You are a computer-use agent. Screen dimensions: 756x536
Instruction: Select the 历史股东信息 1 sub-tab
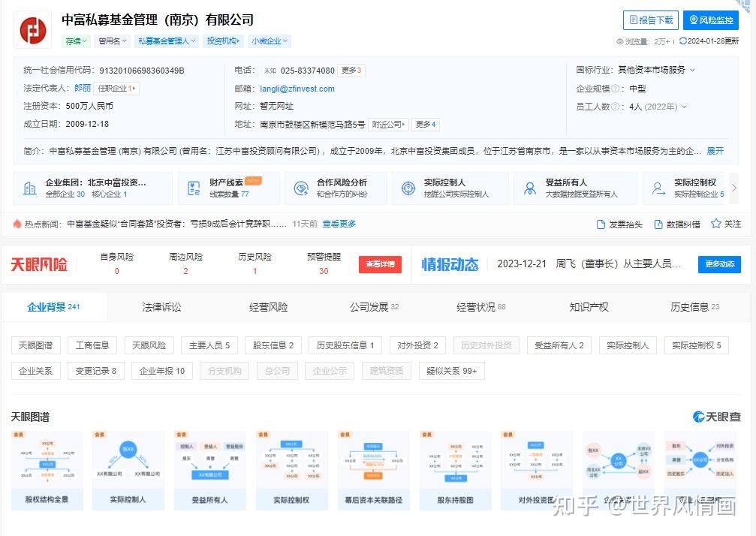345,345
